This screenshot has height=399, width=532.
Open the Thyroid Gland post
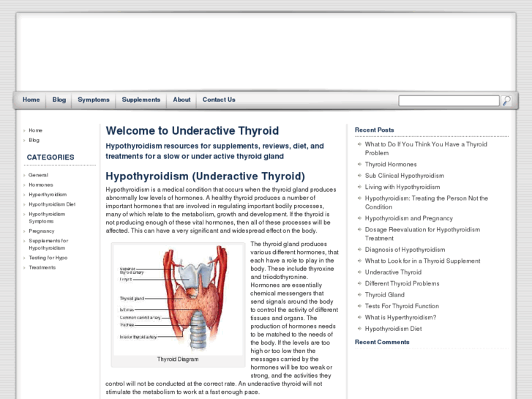(x=385, y=295)
